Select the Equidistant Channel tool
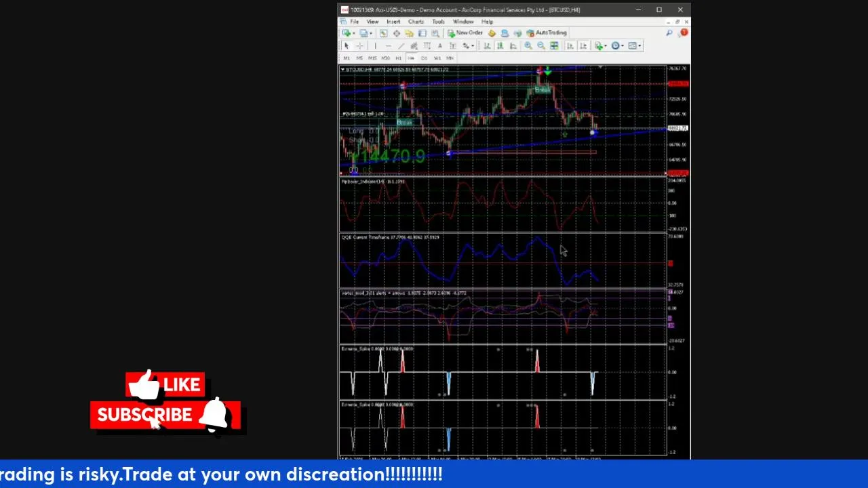Image resolution: width=868 pixels, height=488 pixels. 414,45
